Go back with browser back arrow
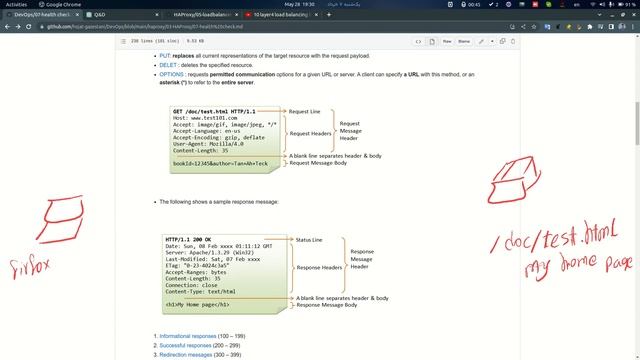The width and height of the screenshot is (640, 360). [7, 27]
